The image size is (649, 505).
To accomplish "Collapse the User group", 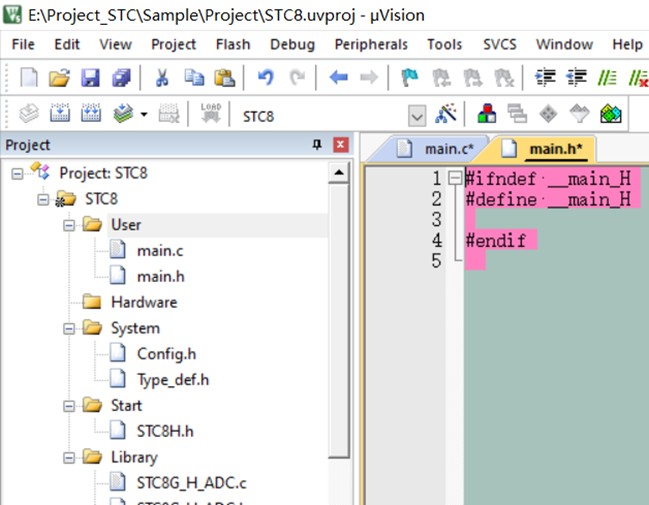I will coord(69,226).
